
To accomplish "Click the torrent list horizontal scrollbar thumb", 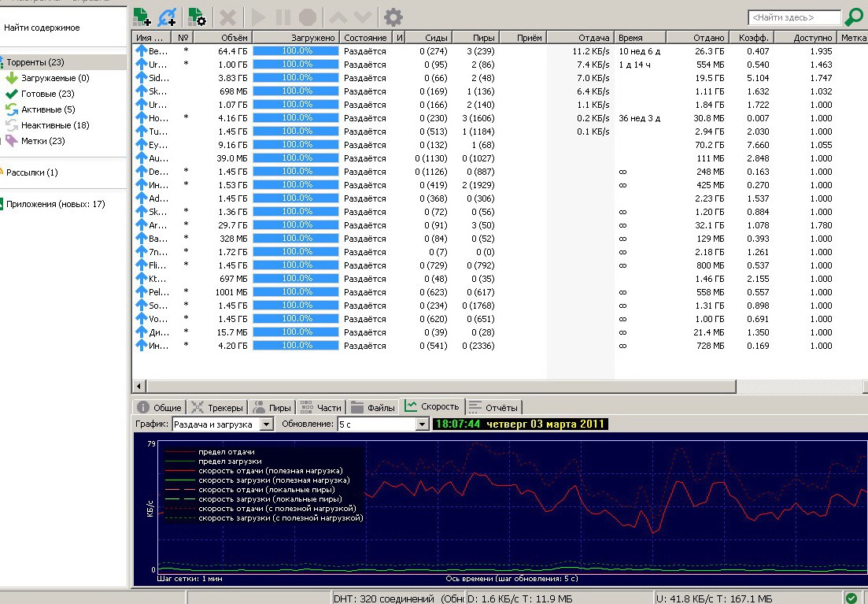I will (441, 386).
